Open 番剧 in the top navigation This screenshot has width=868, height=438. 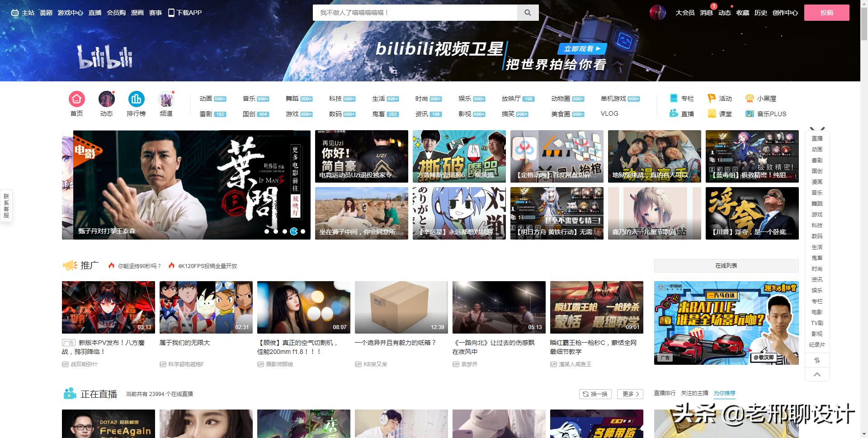(x=46, y=13)
